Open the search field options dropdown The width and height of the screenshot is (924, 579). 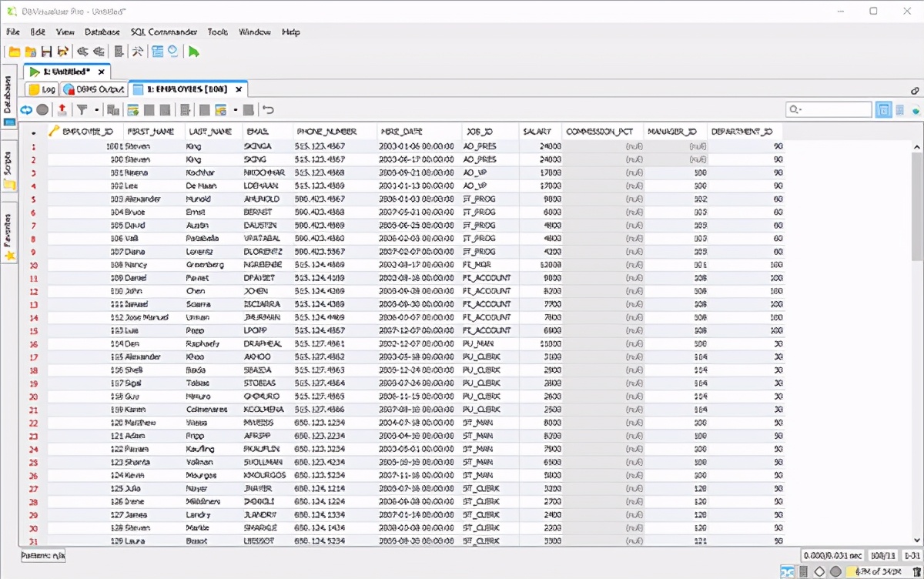[x=795, y=110]
